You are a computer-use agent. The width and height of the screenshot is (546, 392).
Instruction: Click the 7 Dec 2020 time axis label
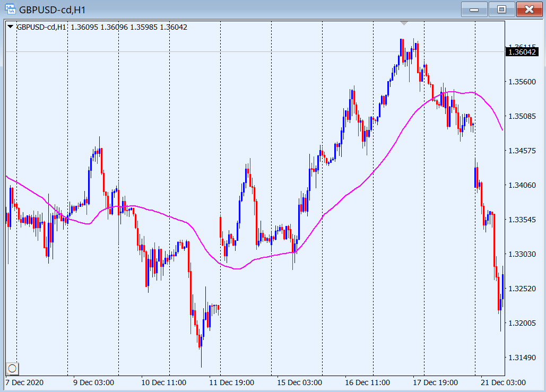(x=24, y=382)
